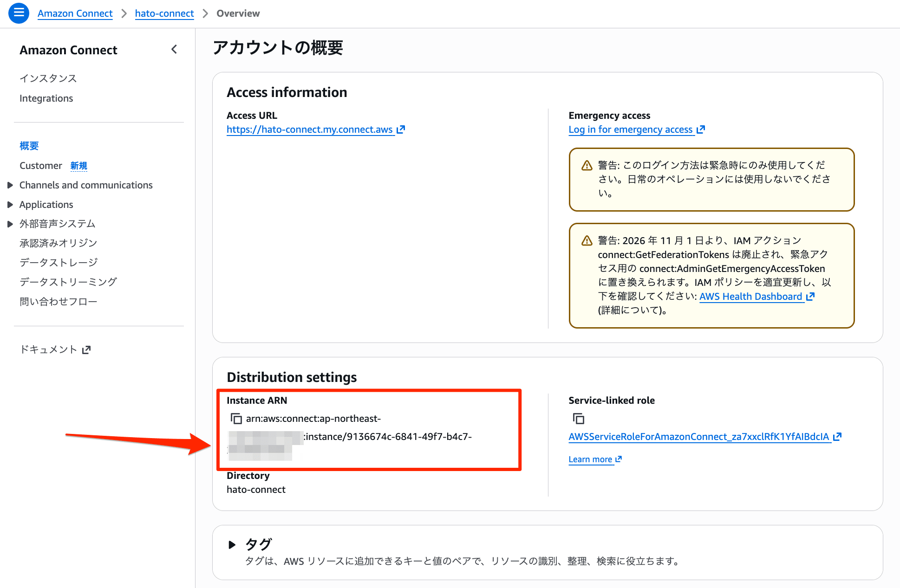Click external link icon beside Access URL
The image size is (900, 588).
[401, 129]
